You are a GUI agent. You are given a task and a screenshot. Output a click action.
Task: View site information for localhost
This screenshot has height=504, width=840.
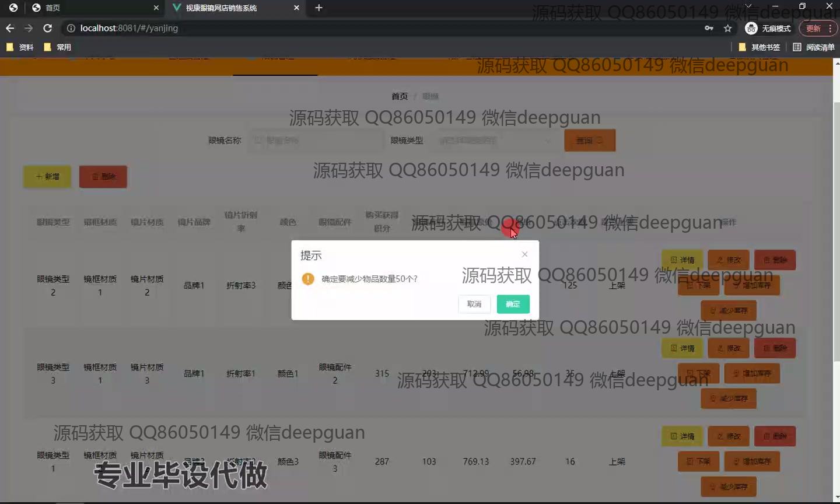point(71,28)
